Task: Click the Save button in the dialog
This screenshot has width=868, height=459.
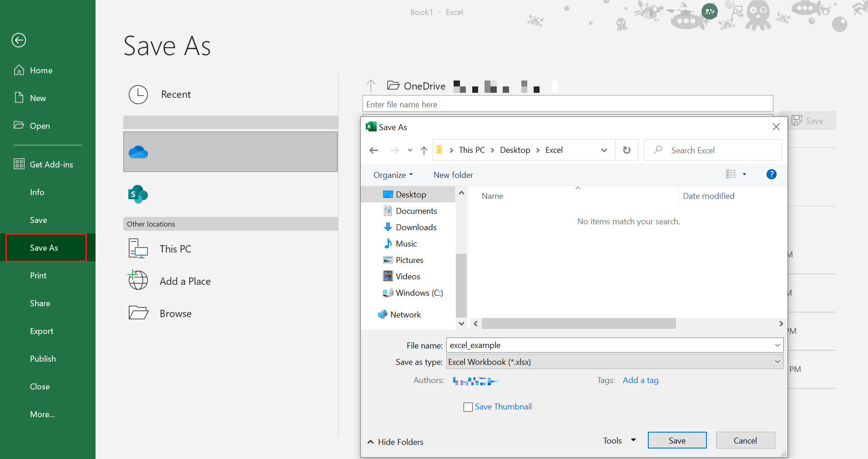Action: click(x=676, y=440)
